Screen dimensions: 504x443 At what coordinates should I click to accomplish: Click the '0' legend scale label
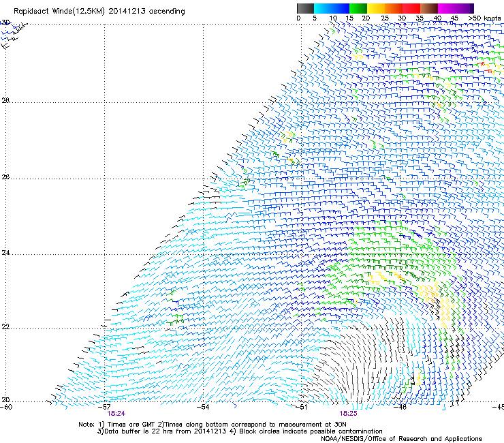[298, 18]
